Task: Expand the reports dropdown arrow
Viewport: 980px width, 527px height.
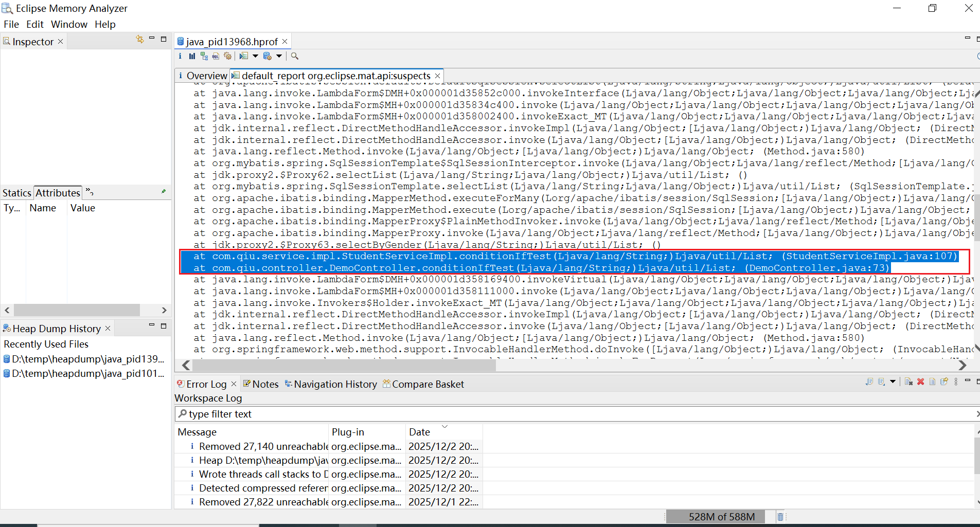Action: 255,56
